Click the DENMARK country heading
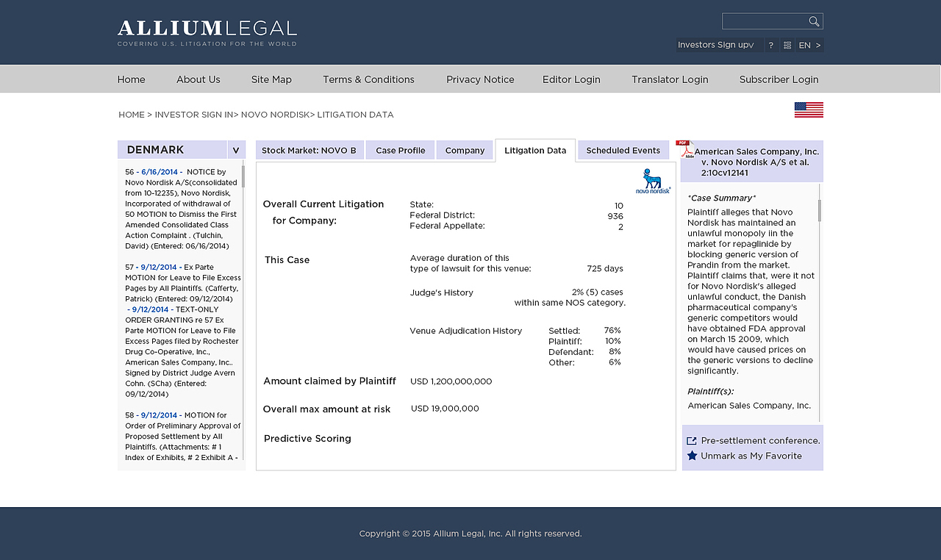941x560 pixels. pos(155,150)
